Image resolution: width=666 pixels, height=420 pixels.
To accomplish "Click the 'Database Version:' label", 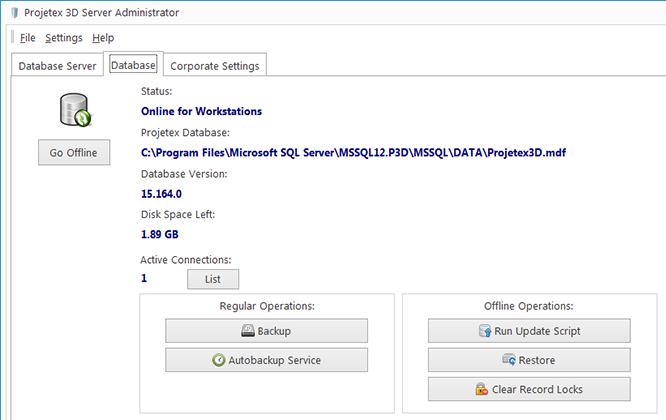I will 184,174.
